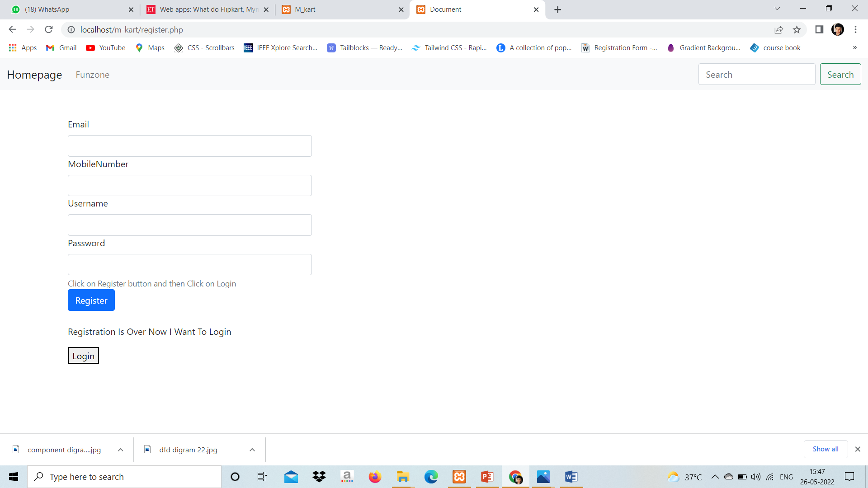This screenshot has width=868, height=488.
Task: Show all downloads
Action: click(x=825, y=449)
